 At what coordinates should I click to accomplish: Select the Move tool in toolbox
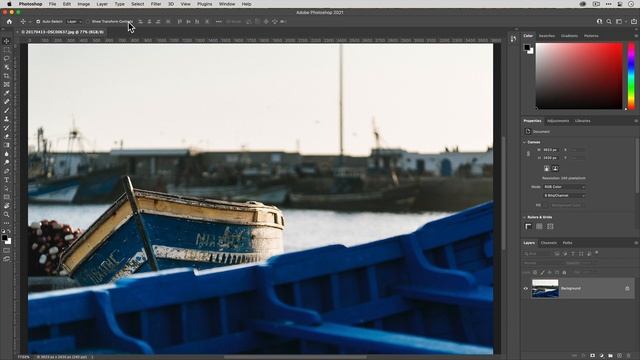pos(7,41)
